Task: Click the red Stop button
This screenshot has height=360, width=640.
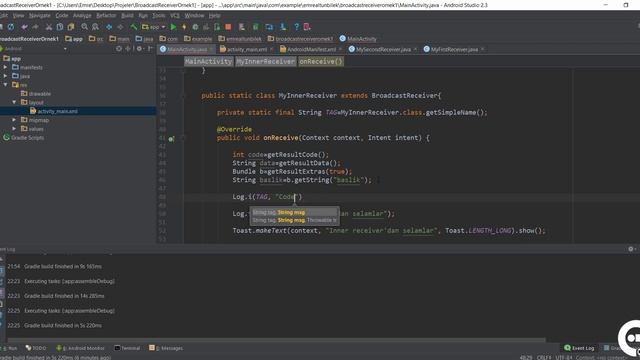Action: 228,27
